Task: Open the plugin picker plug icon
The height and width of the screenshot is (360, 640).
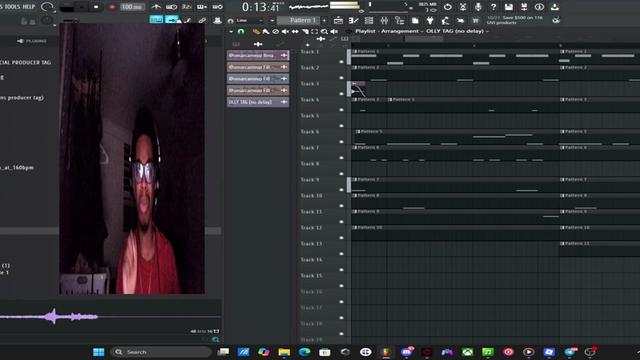Action: (x=430, y=20)
